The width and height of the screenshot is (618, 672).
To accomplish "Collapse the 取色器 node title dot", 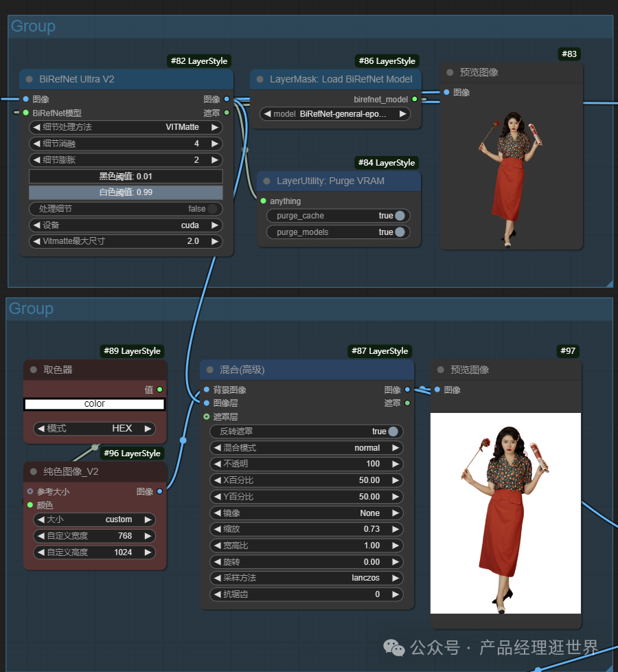I will pos(34,370).
